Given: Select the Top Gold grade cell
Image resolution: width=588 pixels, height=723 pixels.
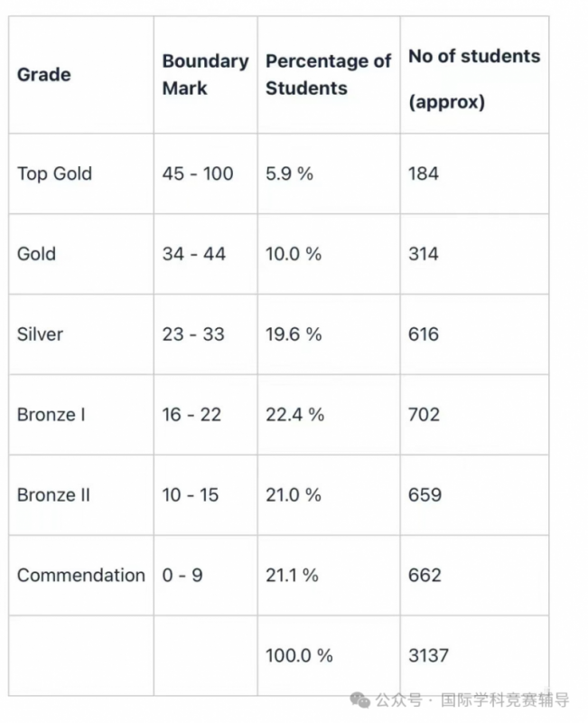Looking at the screenshot, I should (81, 174).
